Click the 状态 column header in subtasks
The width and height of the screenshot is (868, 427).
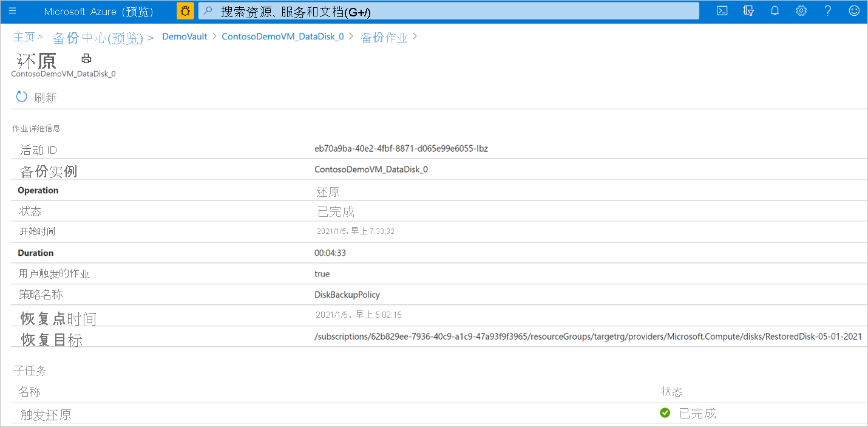672,392
